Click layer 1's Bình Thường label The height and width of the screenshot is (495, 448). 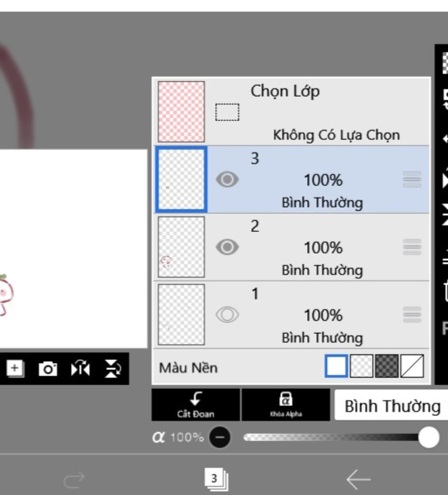[322, 338]
